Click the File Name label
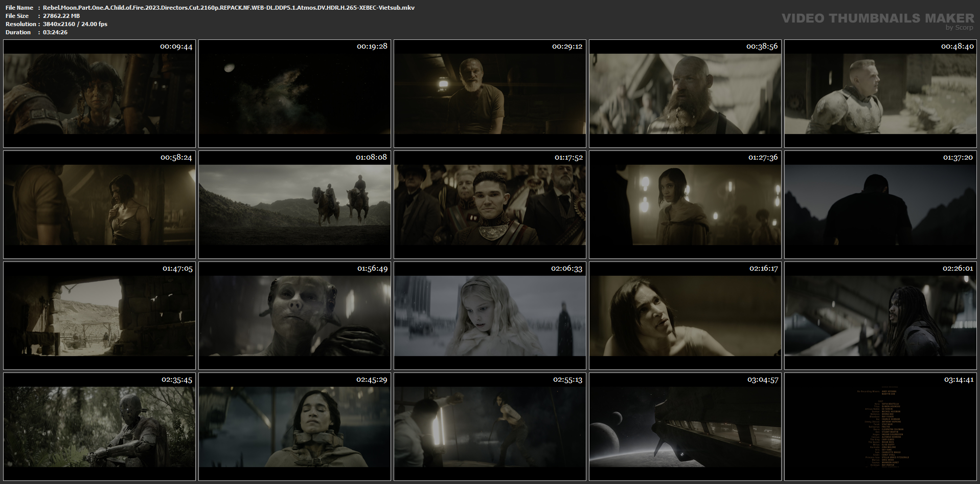The width and height of the screenshot is (980, 484). tap(19, 8)
